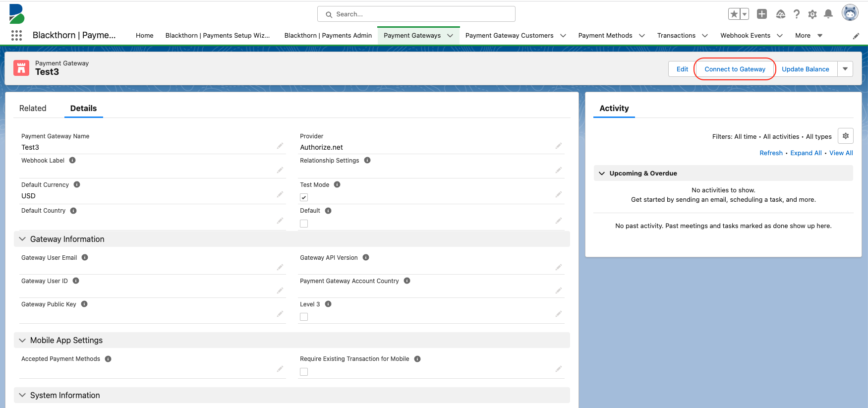
Task: Show the Default Currency info tooltip
Action: [x=77, y=184]
